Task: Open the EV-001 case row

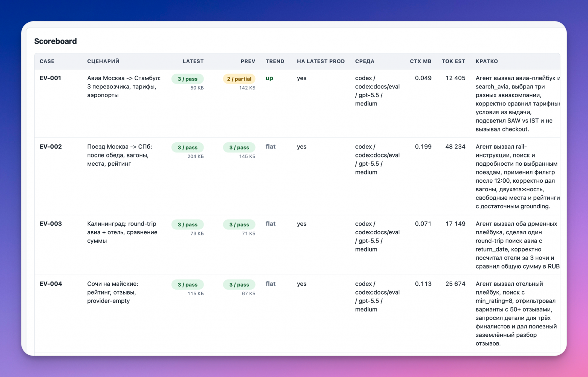Action: coord(297,104)
